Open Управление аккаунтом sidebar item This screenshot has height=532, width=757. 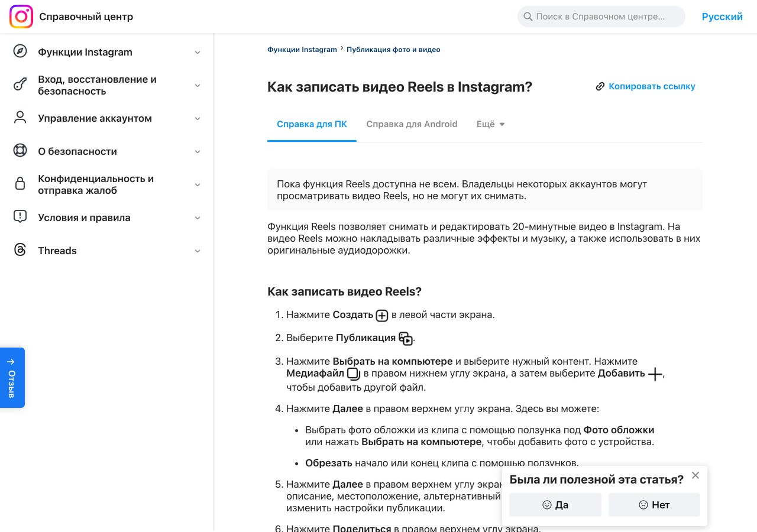(x=95, y=118)
